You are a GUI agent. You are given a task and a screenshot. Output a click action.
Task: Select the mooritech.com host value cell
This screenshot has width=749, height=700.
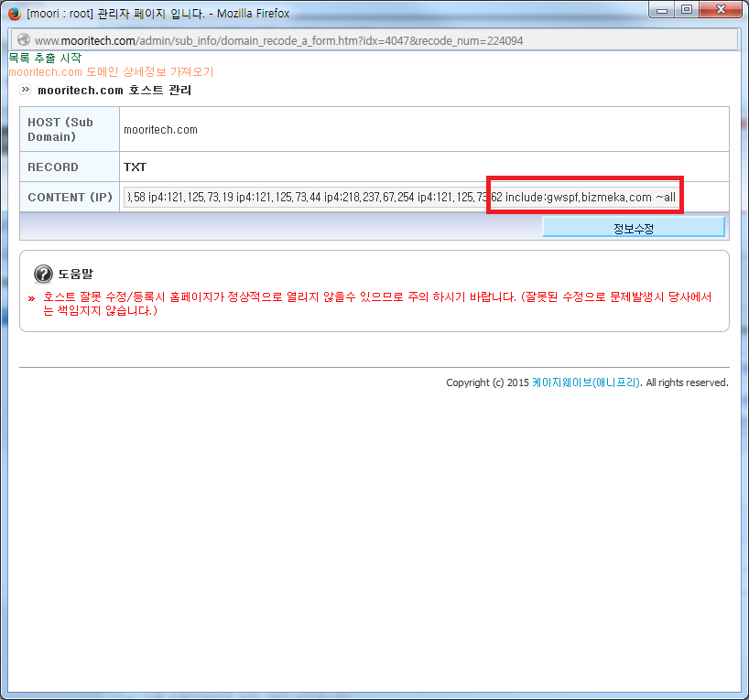424,129
